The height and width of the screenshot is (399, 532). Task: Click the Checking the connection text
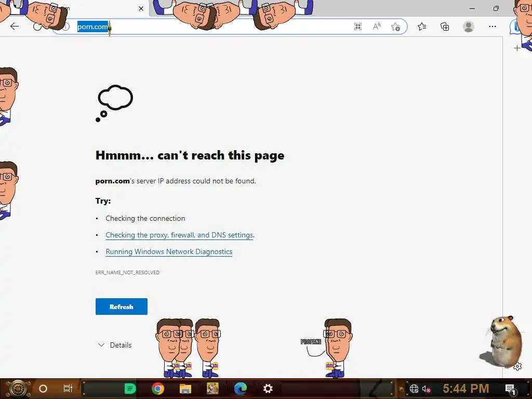point(145,219)
